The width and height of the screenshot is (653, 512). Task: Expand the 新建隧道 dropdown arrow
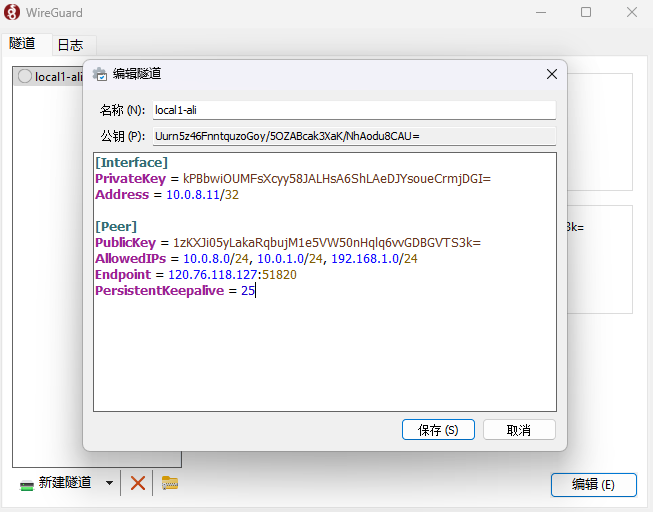109,483
